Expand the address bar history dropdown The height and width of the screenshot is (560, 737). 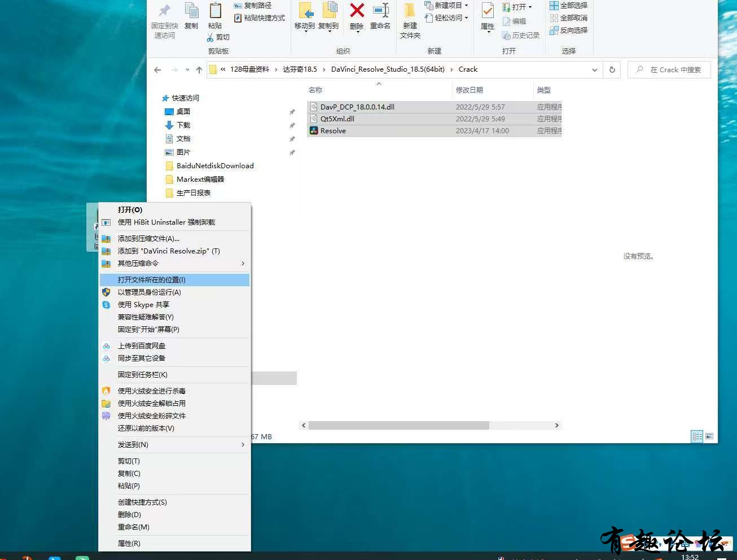[594, 70]
